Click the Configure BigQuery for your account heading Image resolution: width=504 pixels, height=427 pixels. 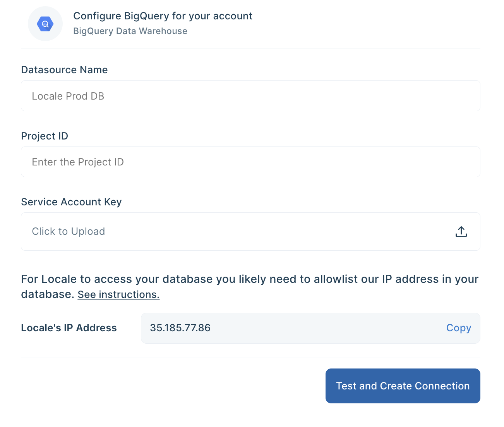pyautogui.click(x=163, y=16)
